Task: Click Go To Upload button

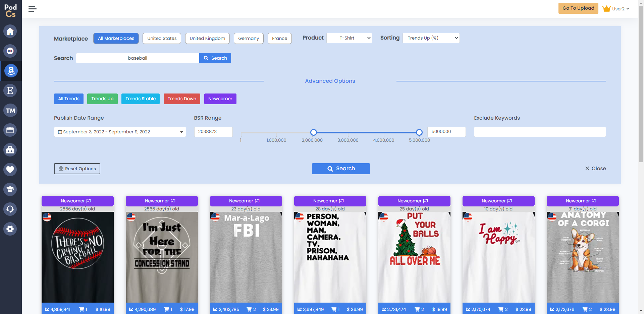Action: click(x=578, y=8)
